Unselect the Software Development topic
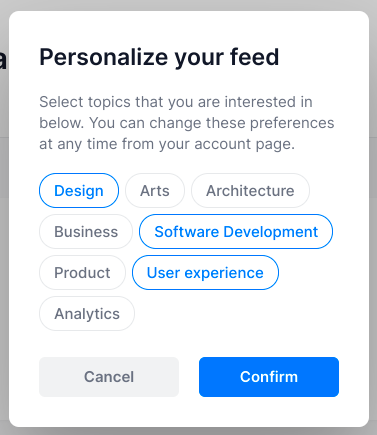This screenshot has width=377, height=435. pos(236,232)
